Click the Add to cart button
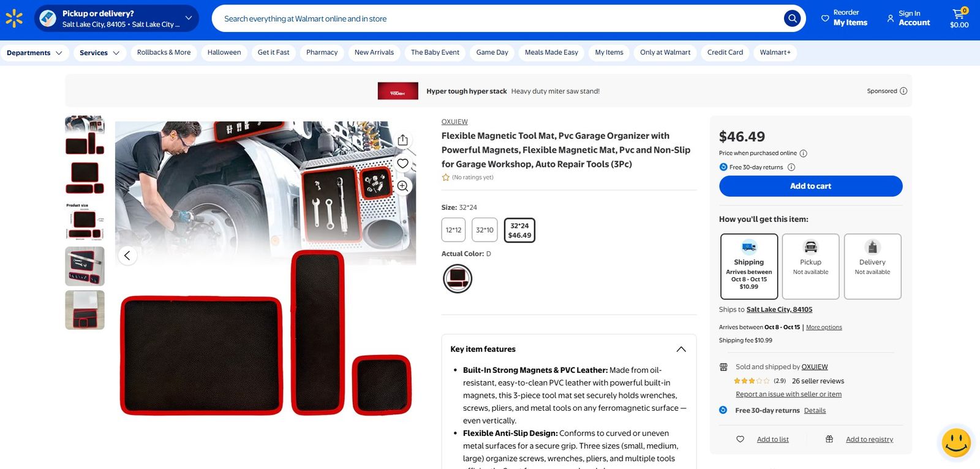980x469 pixels. click(810, 186)
